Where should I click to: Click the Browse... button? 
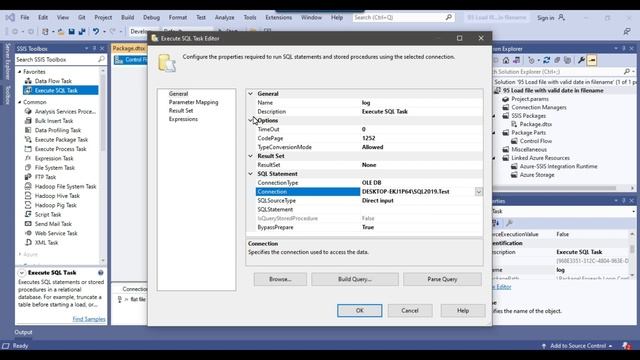click(x=280, y=279)
